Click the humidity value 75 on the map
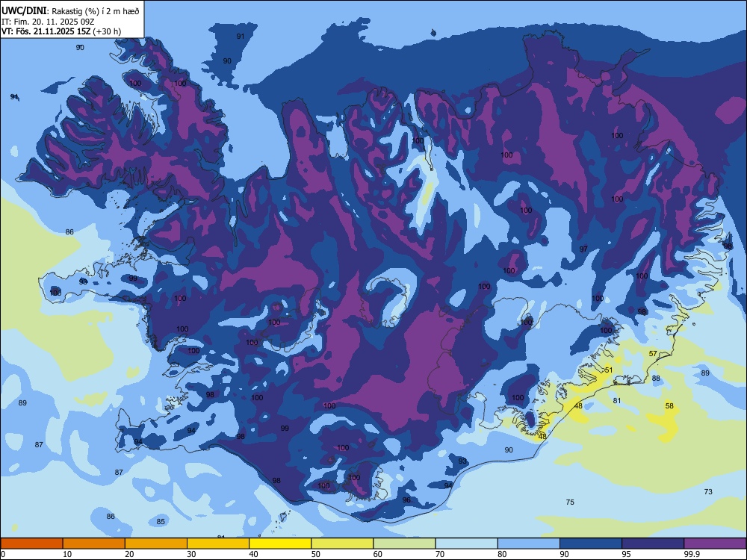 coord(570,502)
